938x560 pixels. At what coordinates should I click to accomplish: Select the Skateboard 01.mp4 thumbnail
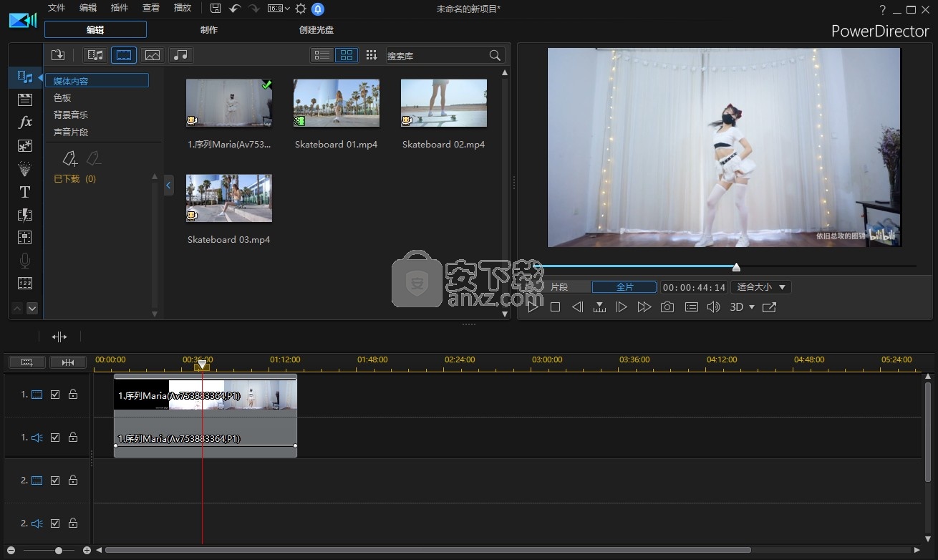pos(337,103)
